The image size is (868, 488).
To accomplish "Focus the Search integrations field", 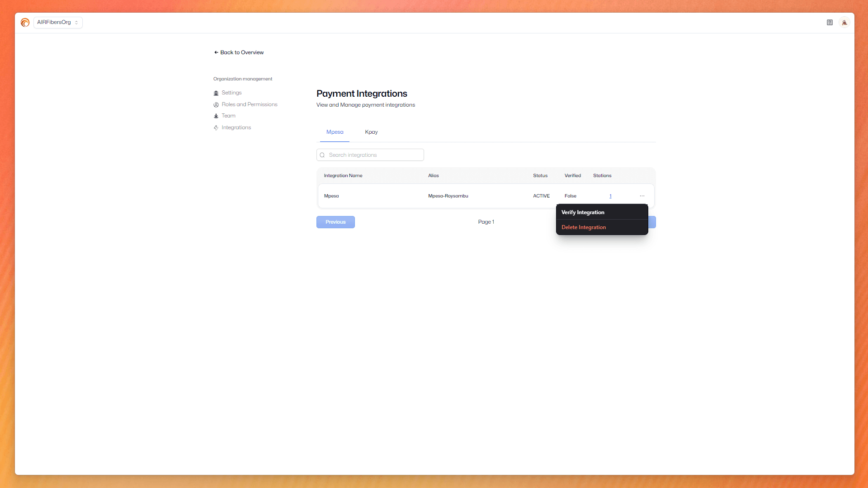I will tap(374, 155).
